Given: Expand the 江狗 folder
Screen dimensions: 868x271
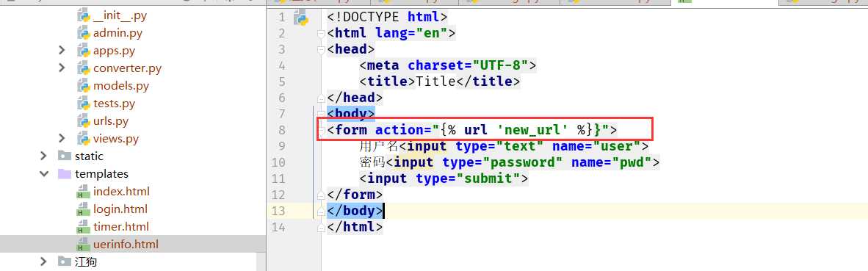Looking at the screenshot, I should (x=44, y=261).
